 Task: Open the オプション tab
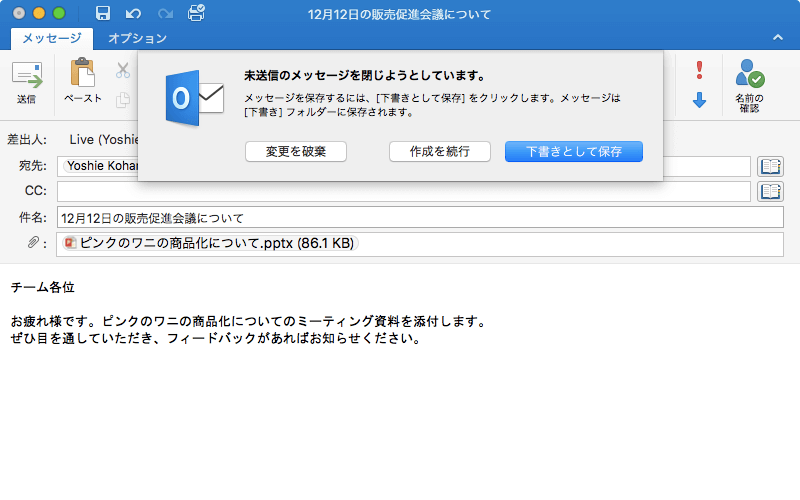coord(137,38)
